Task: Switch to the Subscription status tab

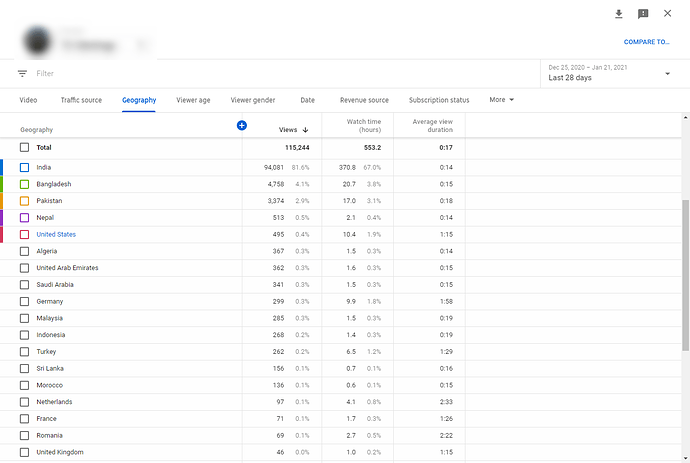Action: 439,100
